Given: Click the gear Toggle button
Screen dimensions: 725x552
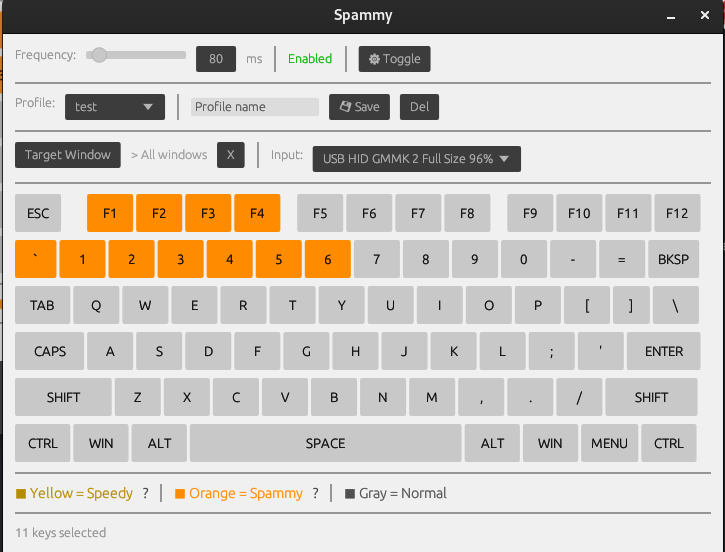Looking at the screenshot, I should pos(394,59).
